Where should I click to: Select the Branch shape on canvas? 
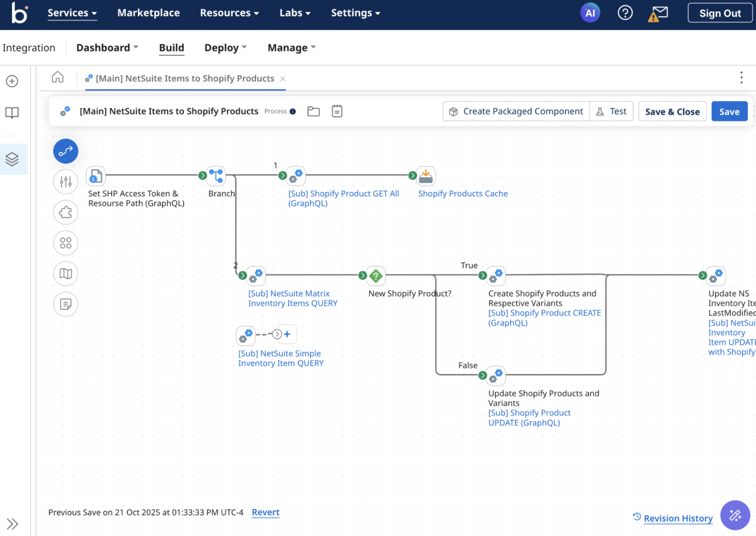pos(216,175)
